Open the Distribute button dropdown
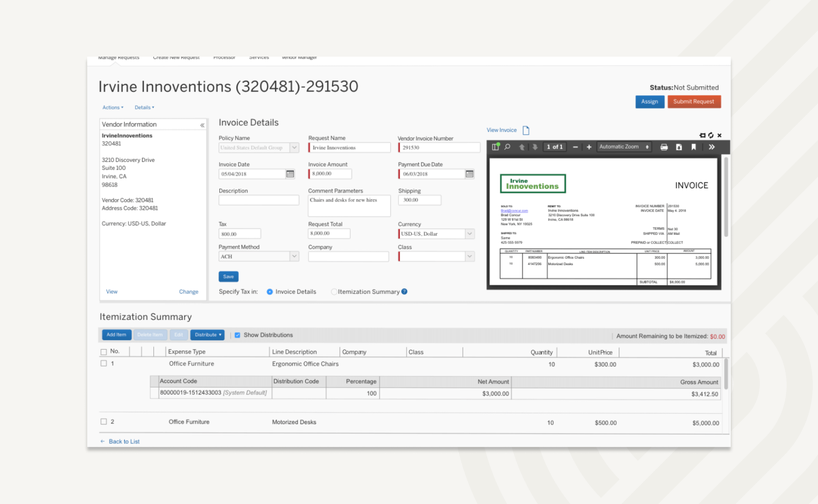The width and height of the screenshot is (818, 504). pyautogui.click(x=208, y=335)
